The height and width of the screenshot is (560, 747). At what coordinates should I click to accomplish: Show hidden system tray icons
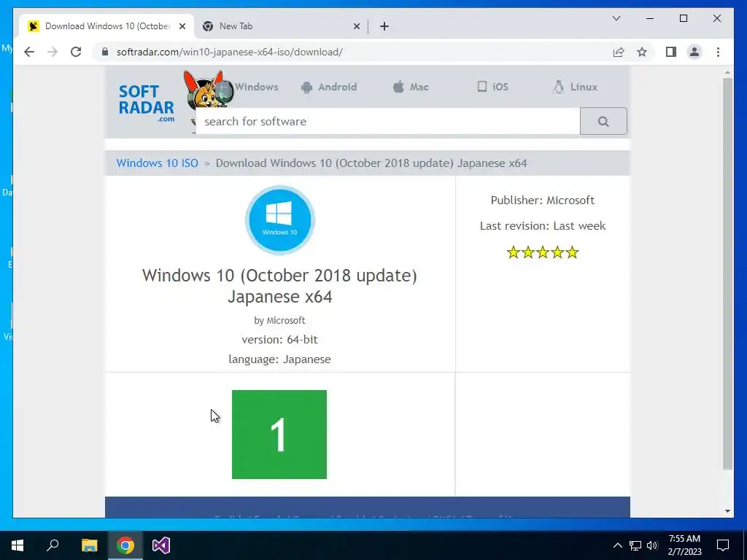(617, 545)
